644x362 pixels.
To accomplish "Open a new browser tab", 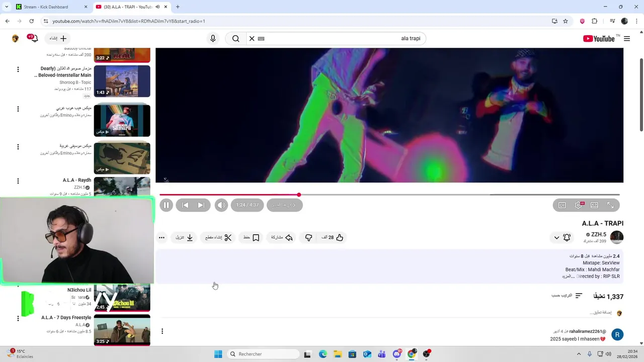I will [178, 7].
